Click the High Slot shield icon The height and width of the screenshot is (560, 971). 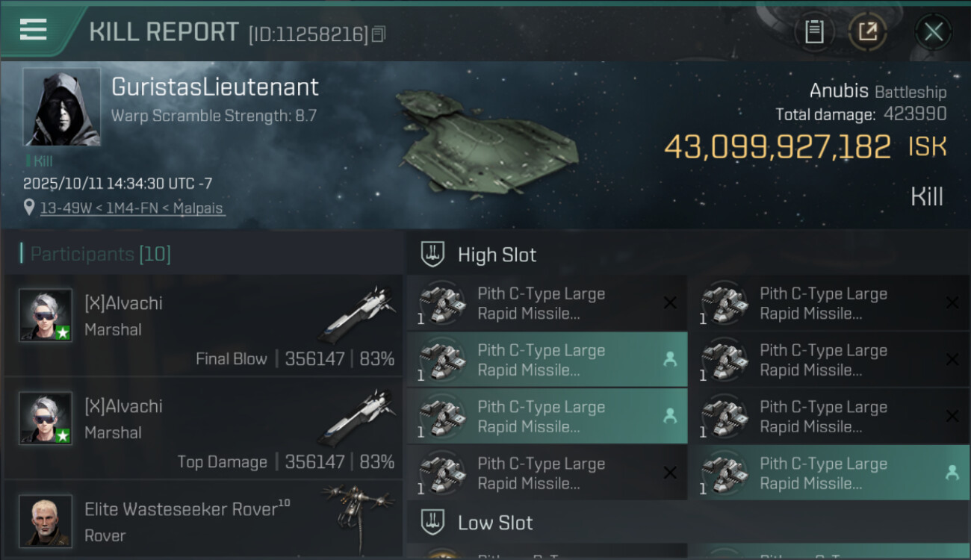pos(433,255)
